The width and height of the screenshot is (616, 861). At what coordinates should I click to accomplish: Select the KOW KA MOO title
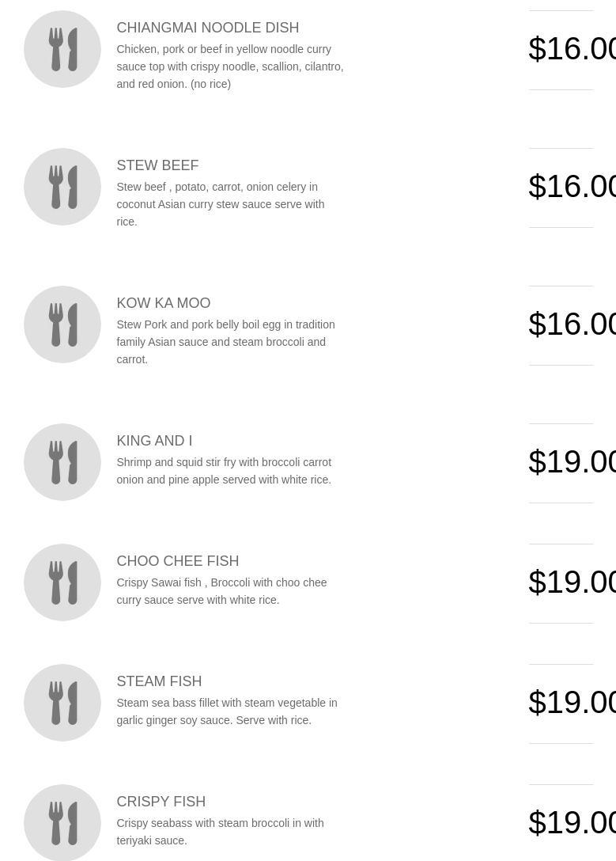163,303
